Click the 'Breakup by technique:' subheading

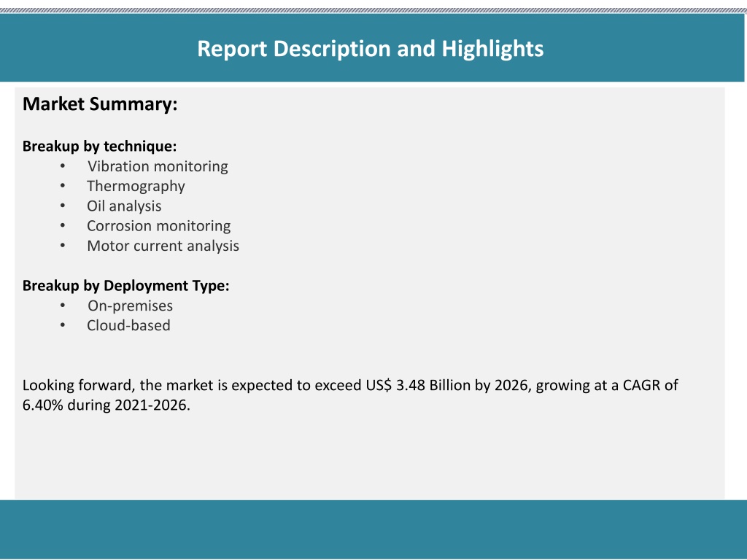[x=99, y=146]
